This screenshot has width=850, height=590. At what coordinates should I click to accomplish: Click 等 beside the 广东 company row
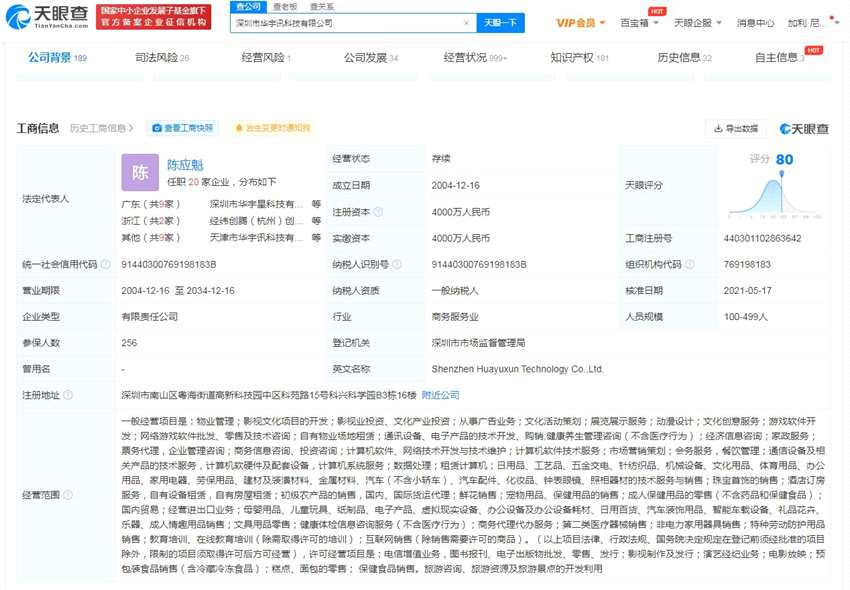pyautogui.click(x=316, y=204)
